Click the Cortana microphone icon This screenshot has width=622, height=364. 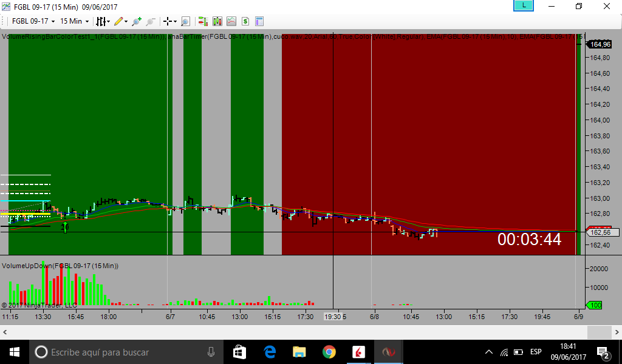point(211,352)
